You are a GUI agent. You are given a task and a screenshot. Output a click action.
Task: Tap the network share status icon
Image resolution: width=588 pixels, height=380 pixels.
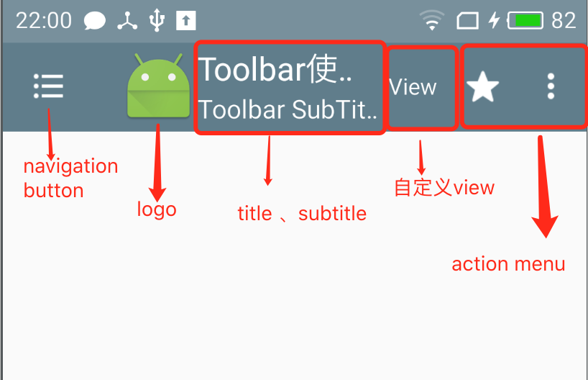(x=127, y=20)
